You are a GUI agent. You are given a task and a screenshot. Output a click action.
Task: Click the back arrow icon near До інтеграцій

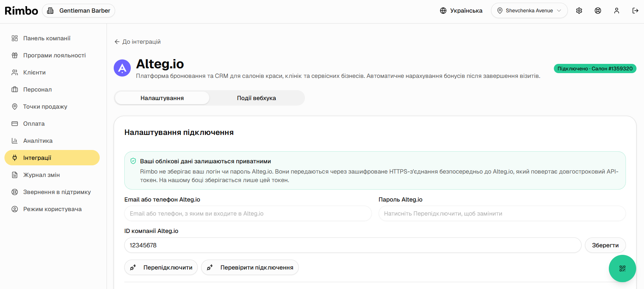[117, 42]
